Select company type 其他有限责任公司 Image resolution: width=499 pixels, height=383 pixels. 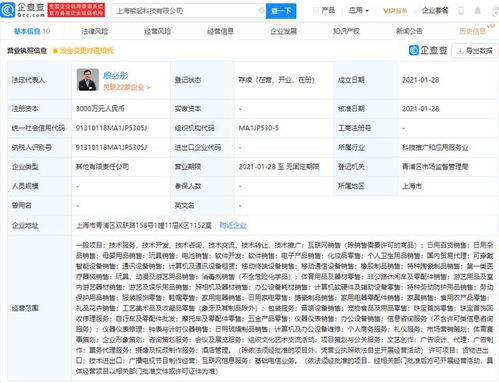102,167
